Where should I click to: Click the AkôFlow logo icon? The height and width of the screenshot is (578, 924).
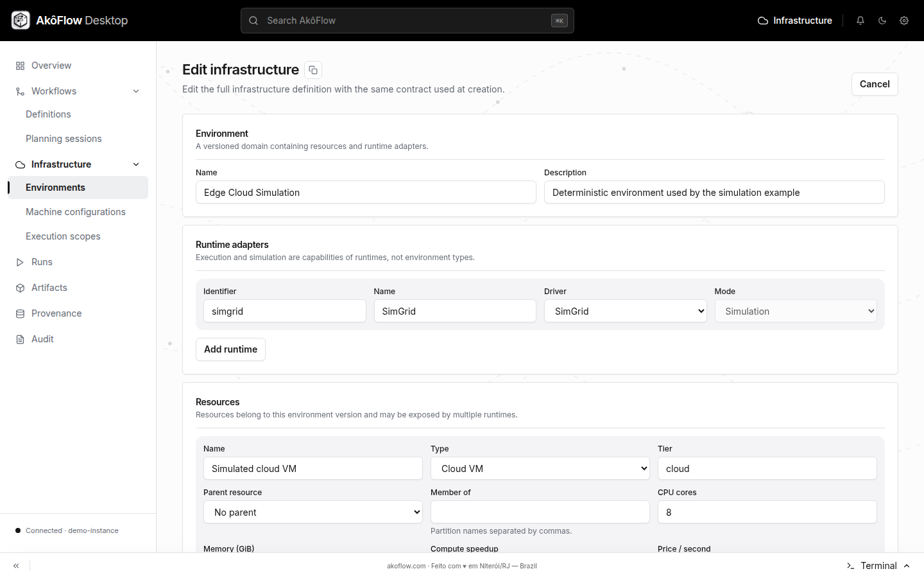(x=21, y=21)
